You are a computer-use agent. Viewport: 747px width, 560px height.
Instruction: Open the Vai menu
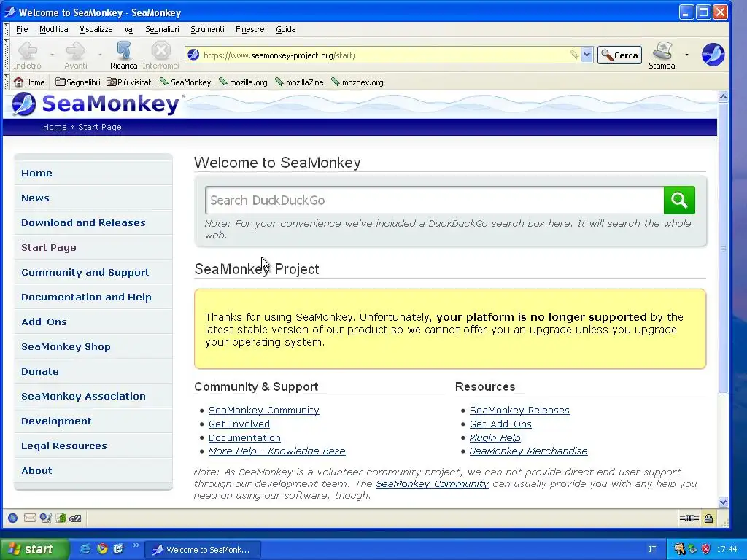[128, 29]
